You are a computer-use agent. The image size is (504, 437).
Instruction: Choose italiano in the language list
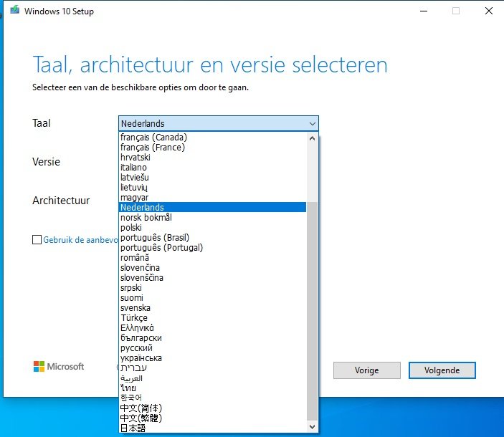coord(212,168)
